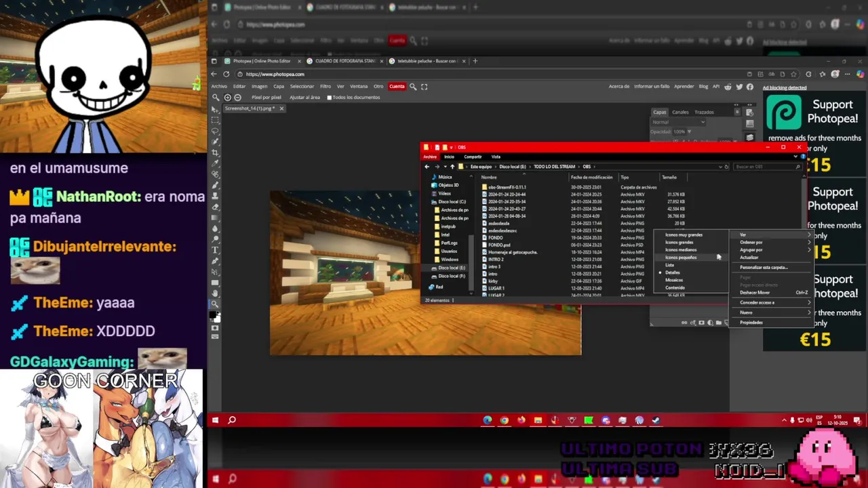Open File Explorer taskbar icon

coord(538,420)
